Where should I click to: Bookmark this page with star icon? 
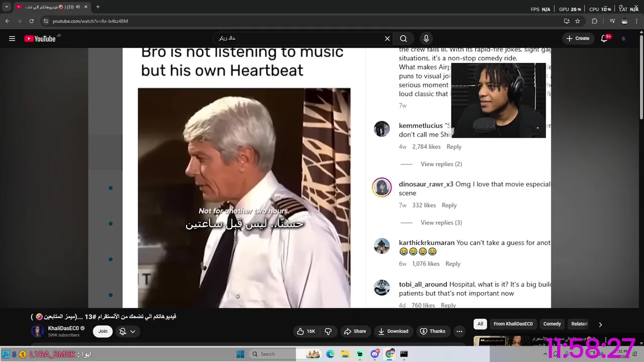(x=578, y=21)
